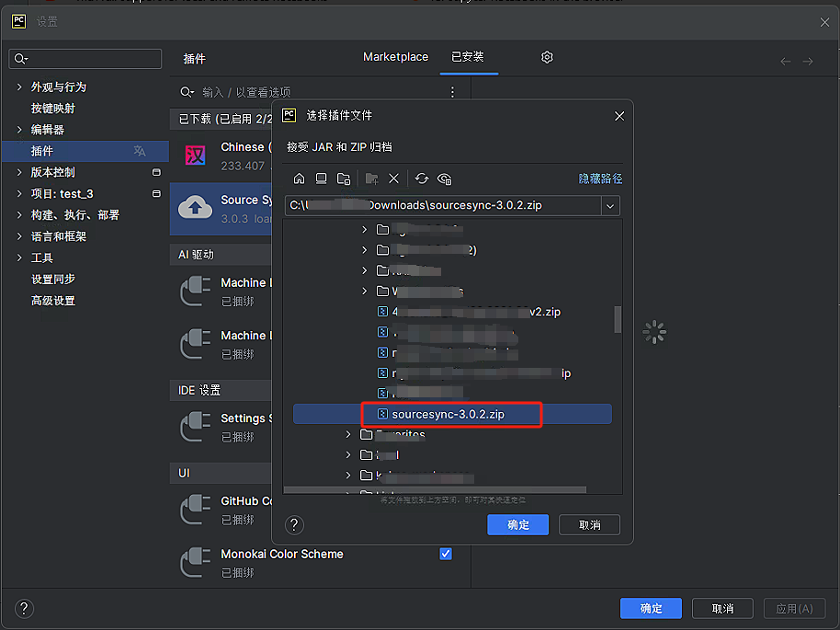Navigate forward with the right arrow

808,62
